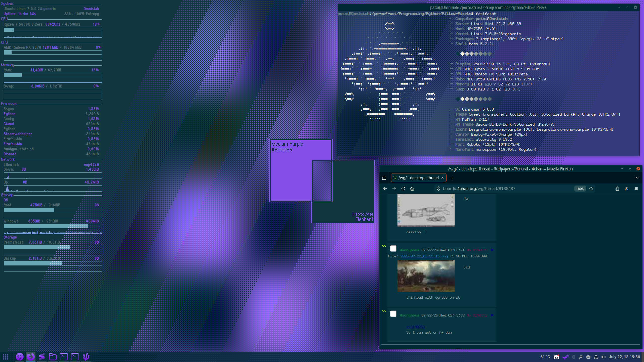Click the Steam tray icon
The width and height of the screenshot is (644, 362).
pyautogui.click(x=566, y=357)
